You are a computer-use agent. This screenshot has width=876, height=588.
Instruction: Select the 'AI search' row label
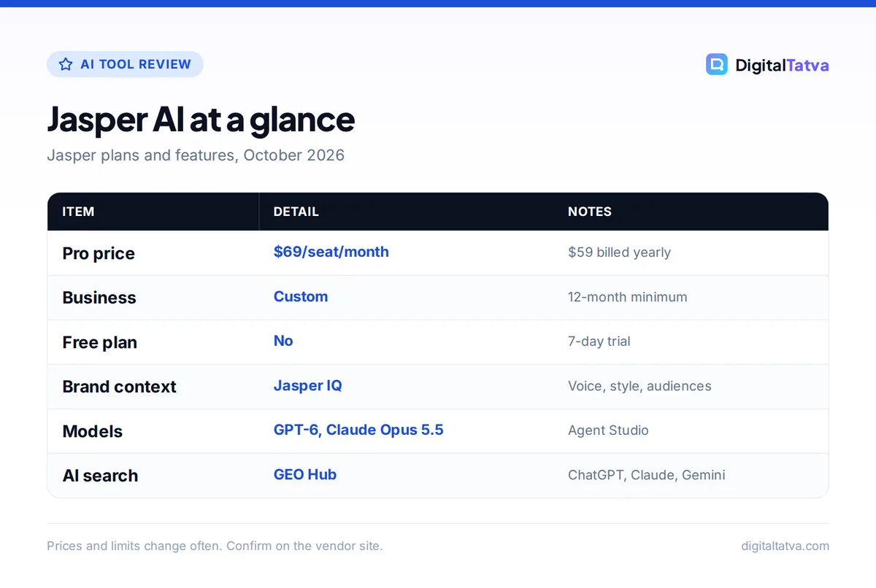(100, 476)
